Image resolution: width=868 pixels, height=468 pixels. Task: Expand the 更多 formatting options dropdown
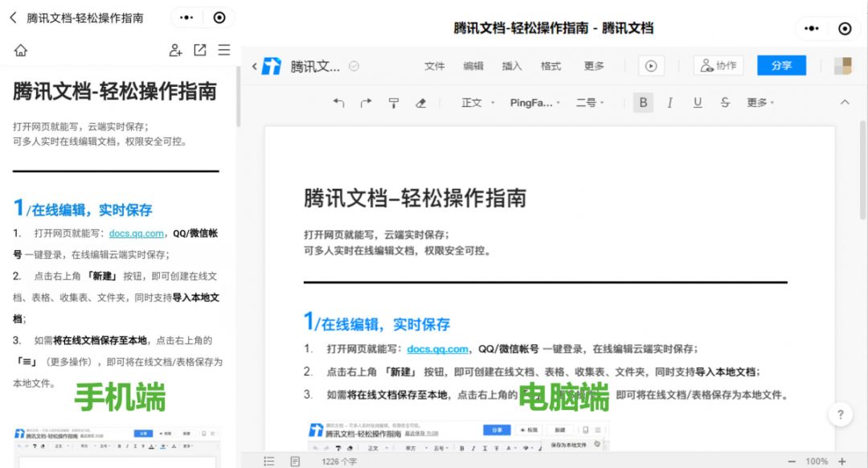[x=760, y=102]
